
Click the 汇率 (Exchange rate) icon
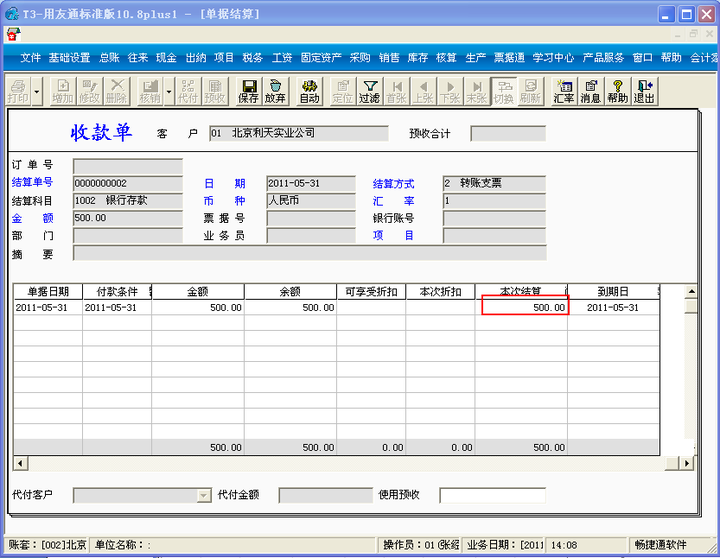pyautogui.click(x=564, y=91)
